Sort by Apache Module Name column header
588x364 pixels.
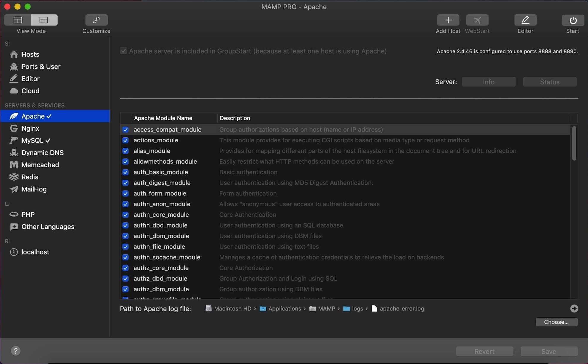coord(163,118)
